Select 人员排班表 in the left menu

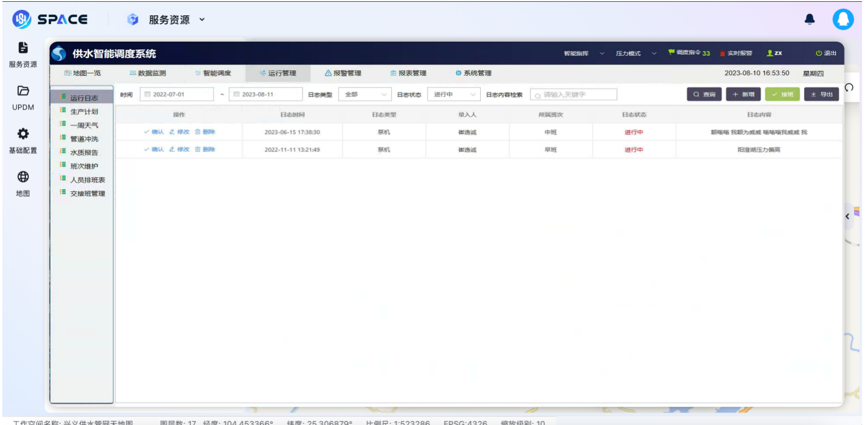(x=87, y=180)
